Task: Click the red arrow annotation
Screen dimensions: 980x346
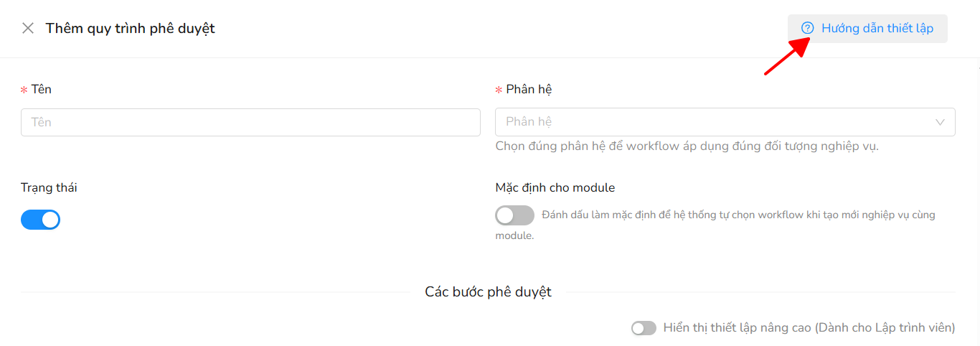Action: tap(787, 57)
